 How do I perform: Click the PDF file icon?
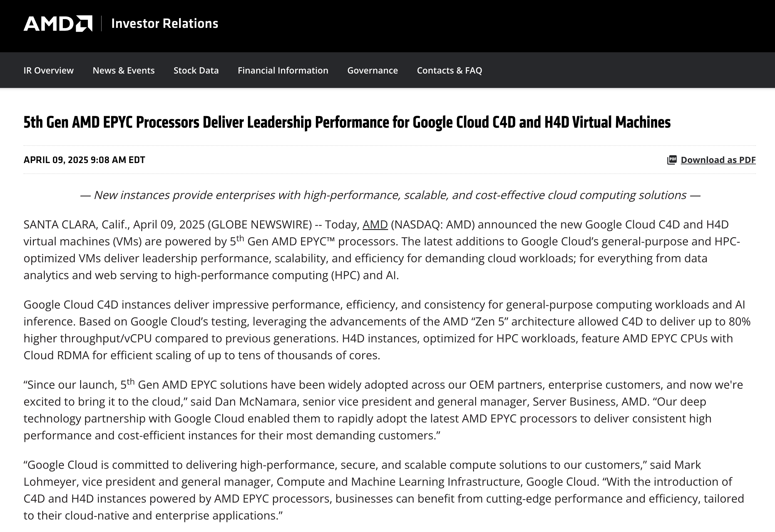pyautogui.click(x=672, y=160)
